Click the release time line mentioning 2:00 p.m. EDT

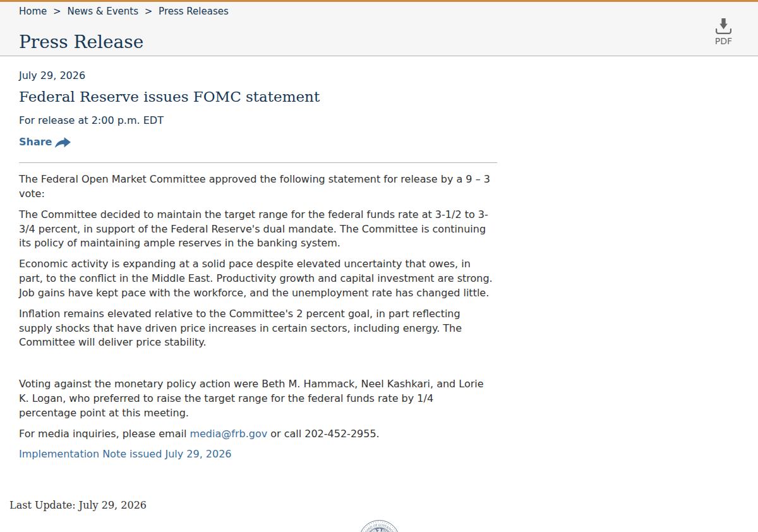91,120
